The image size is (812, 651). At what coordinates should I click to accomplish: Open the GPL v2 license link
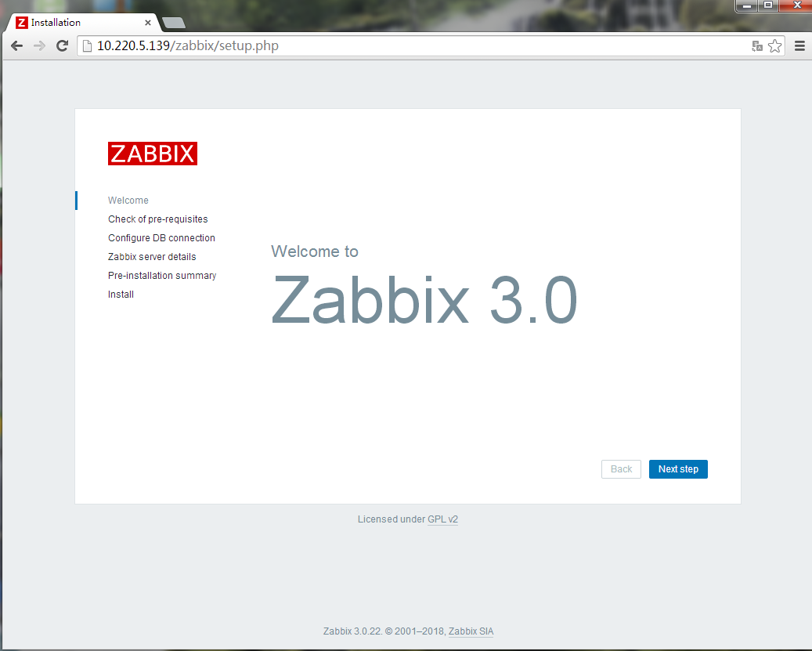pyautogui.click(x=442, y=519)
